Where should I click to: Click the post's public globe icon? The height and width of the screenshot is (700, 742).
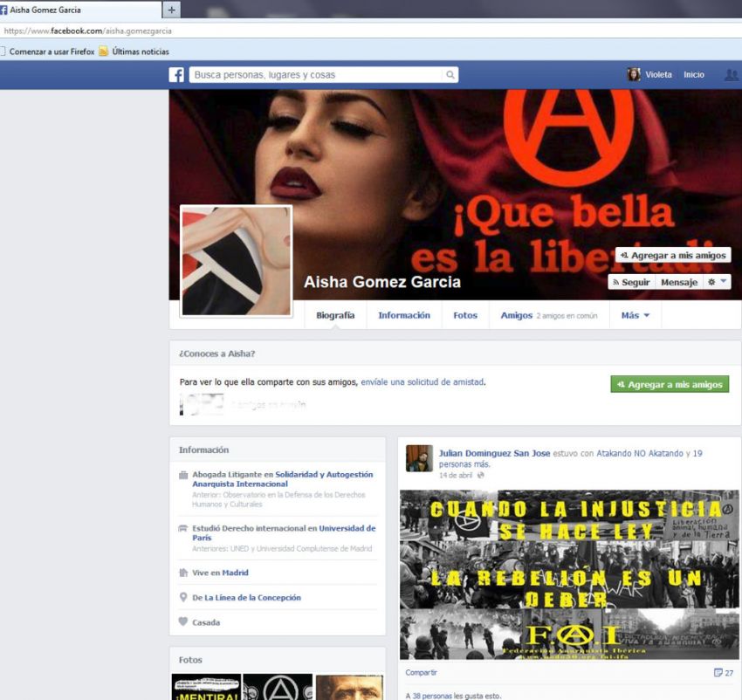coord(481,475)
